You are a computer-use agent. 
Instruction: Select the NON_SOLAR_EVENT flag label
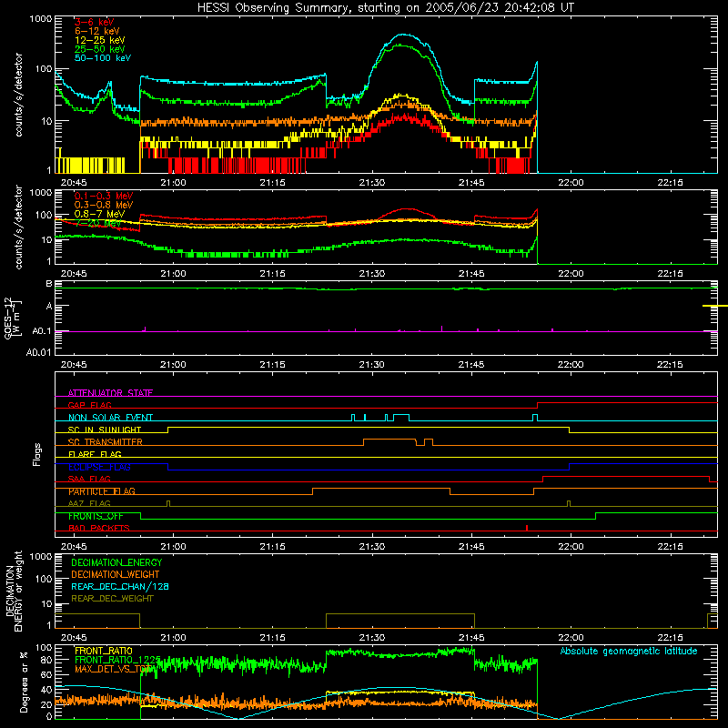pyautogui.click(x=110, y=418)
